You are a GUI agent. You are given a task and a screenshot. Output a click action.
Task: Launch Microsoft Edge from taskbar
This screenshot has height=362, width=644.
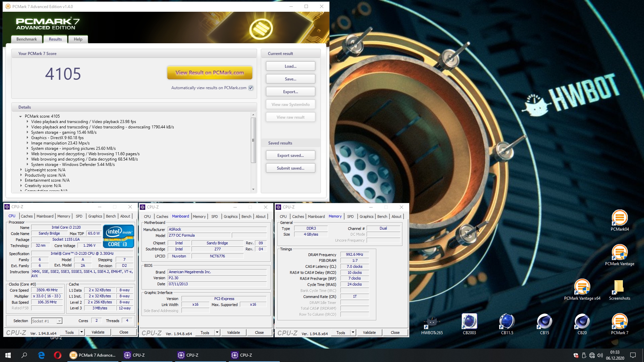click(x=41, y=355)
